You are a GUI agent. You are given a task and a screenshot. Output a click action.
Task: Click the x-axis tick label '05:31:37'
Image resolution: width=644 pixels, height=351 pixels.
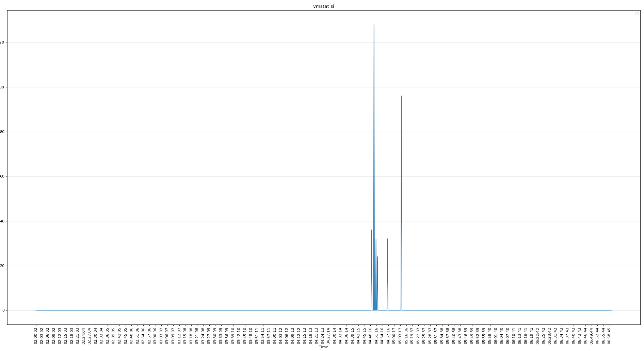coord(436,336)
